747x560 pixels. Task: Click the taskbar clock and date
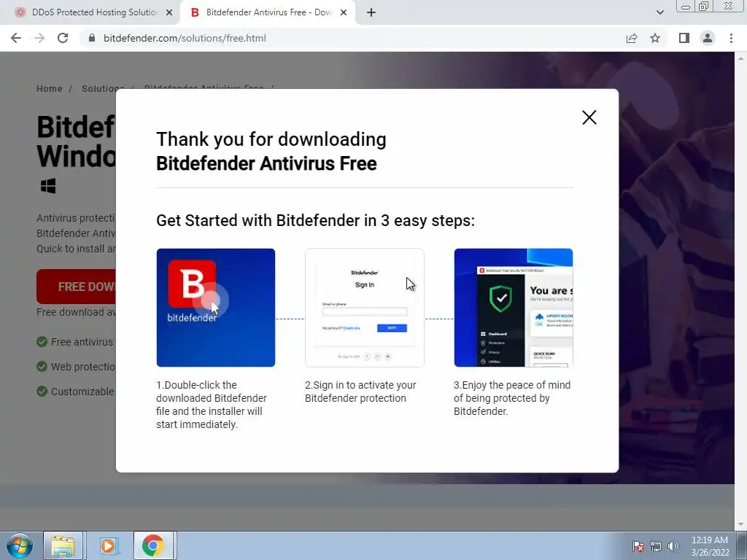[x=710, y=546]
